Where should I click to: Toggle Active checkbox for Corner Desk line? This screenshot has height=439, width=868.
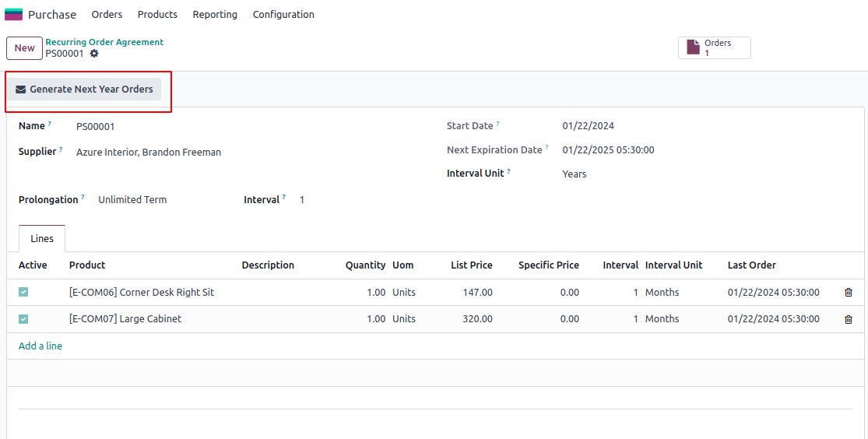click(23, 293)
